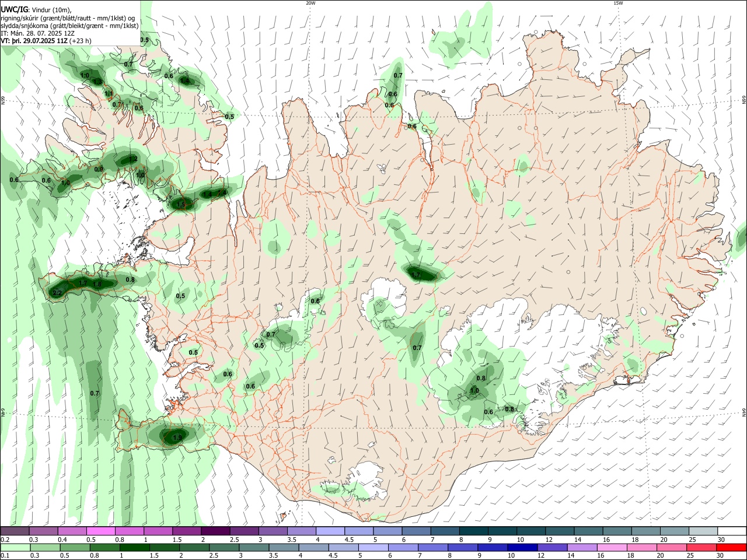Click the bright red 30 swatch in the lower rain scale
The image size is (747, 560).
(x=732, y=547)
